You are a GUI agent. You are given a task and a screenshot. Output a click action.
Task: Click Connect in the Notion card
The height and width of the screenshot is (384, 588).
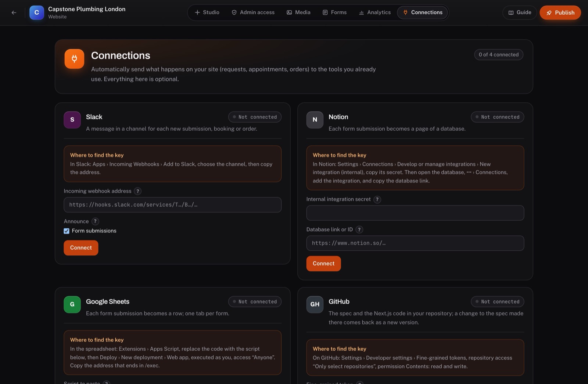pos(323,264)
